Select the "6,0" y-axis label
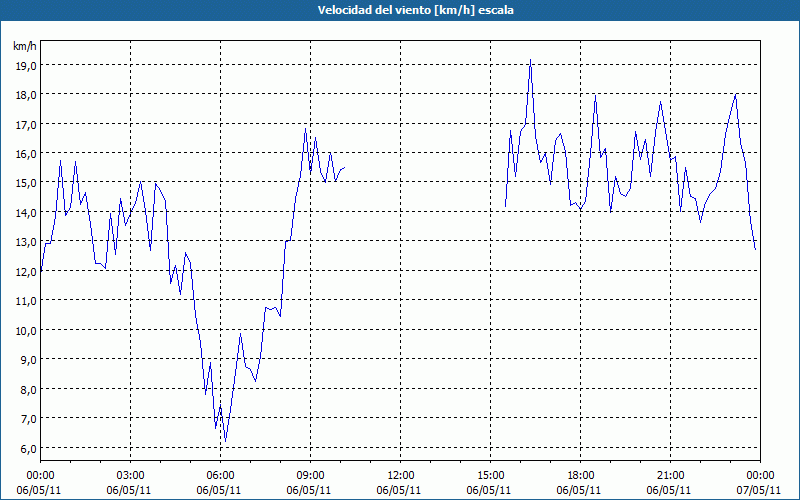 28,448
